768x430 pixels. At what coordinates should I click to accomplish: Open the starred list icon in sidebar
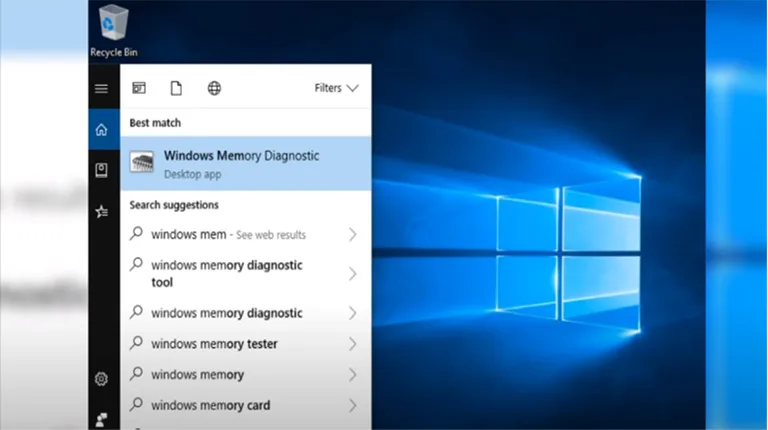(x=101, y=212)
